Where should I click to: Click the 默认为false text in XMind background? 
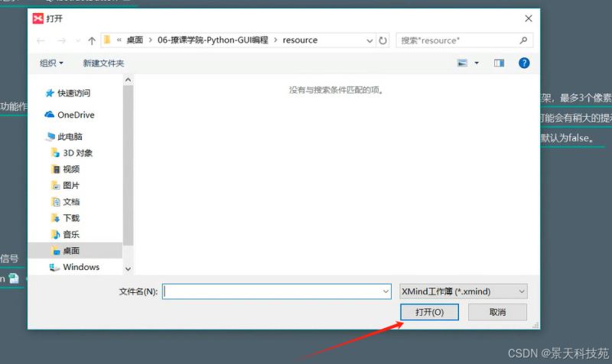(568, 138)
